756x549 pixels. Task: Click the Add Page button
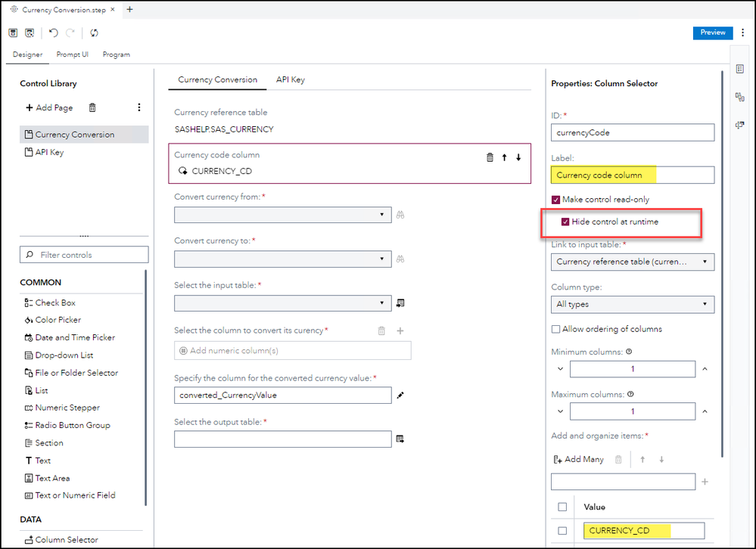click(50, 108)
